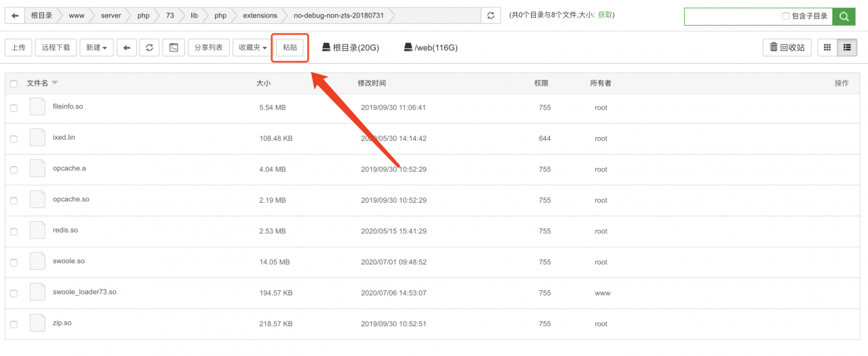Refresh the path with the breadcrumb reload icon
Screen dimensions: 868x356
click(x=491, y=15)
